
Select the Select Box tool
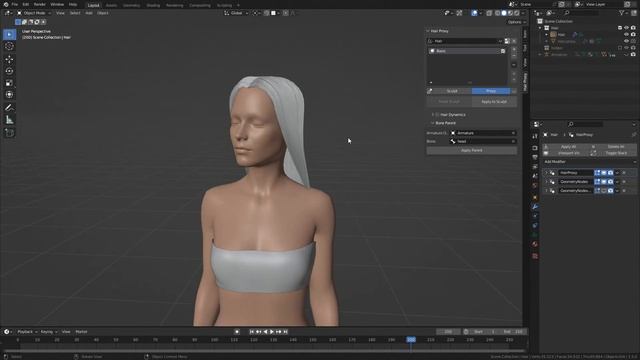click(x=9, y=35)
